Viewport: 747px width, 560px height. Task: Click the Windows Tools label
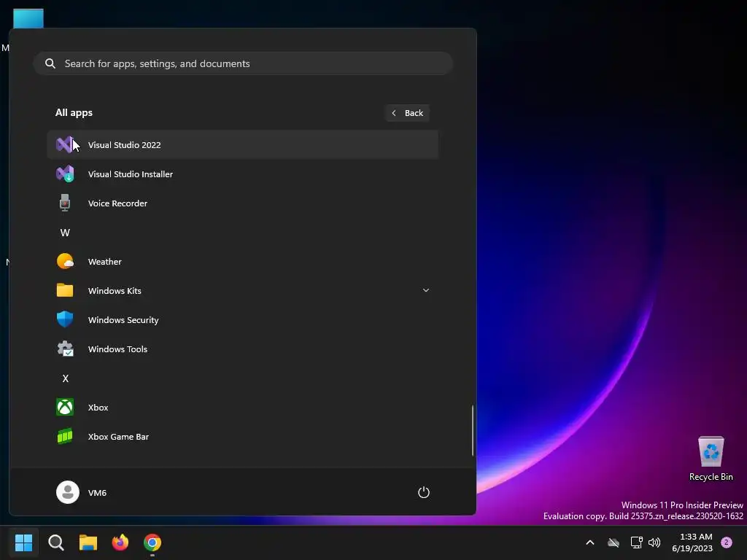[117, 349]
